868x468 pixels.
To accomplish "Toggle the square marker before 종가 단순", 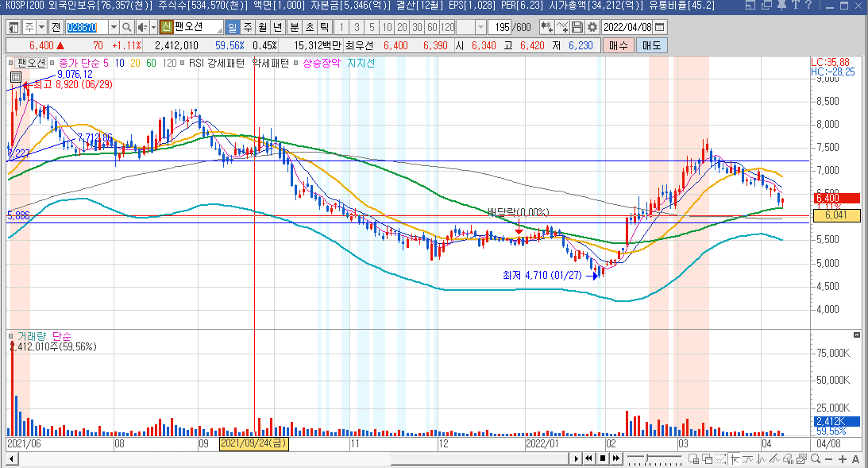I will [x=54, y=63].
